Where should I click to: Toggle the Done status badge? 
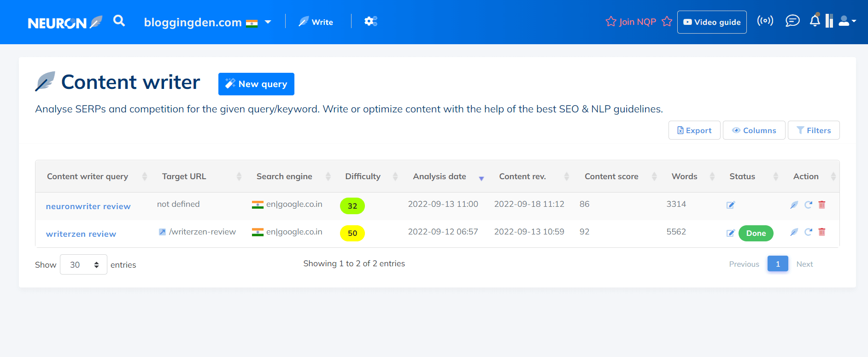coord(756,233)
